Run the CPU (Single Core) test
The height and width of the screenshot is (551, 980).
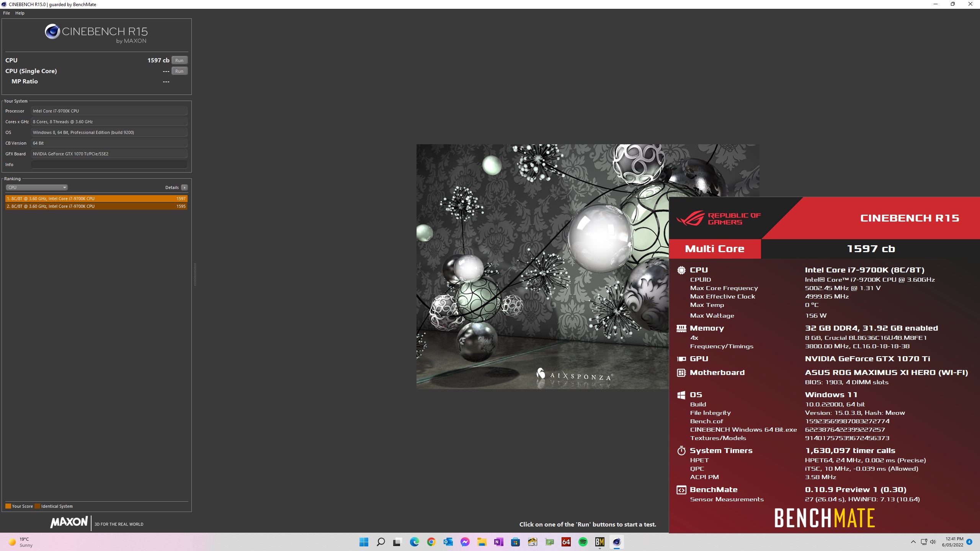179,71
